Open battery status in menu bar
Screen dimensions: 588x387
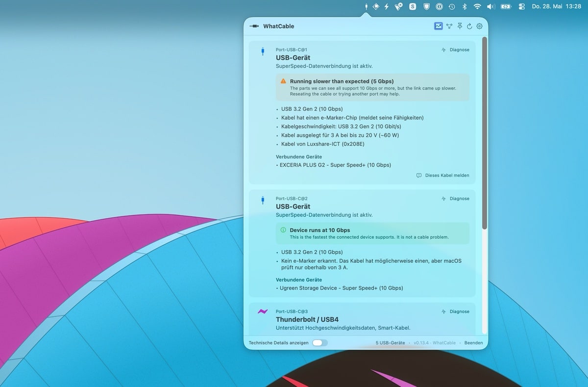[x=506, y=6]
